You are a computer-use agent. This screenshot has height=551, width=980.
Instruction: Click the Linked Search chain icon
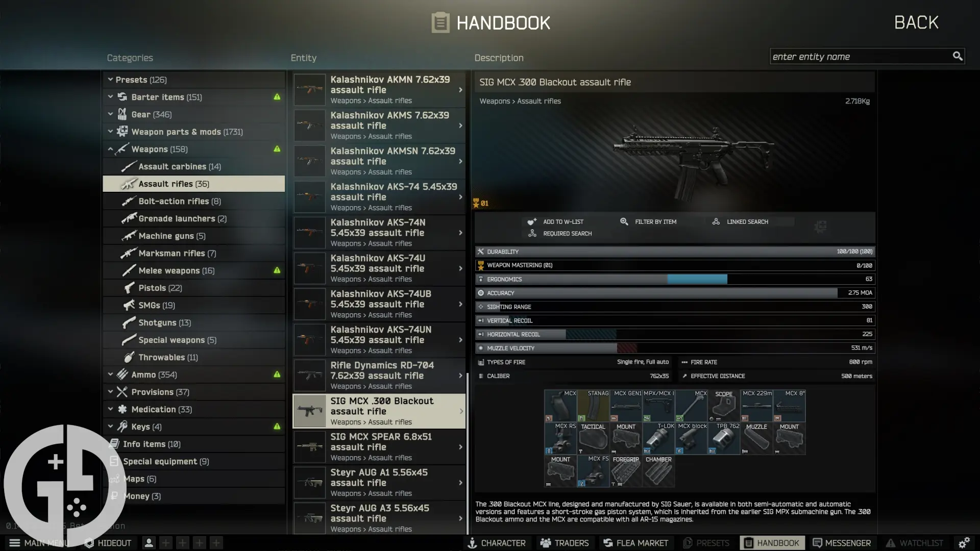(716, 221)
